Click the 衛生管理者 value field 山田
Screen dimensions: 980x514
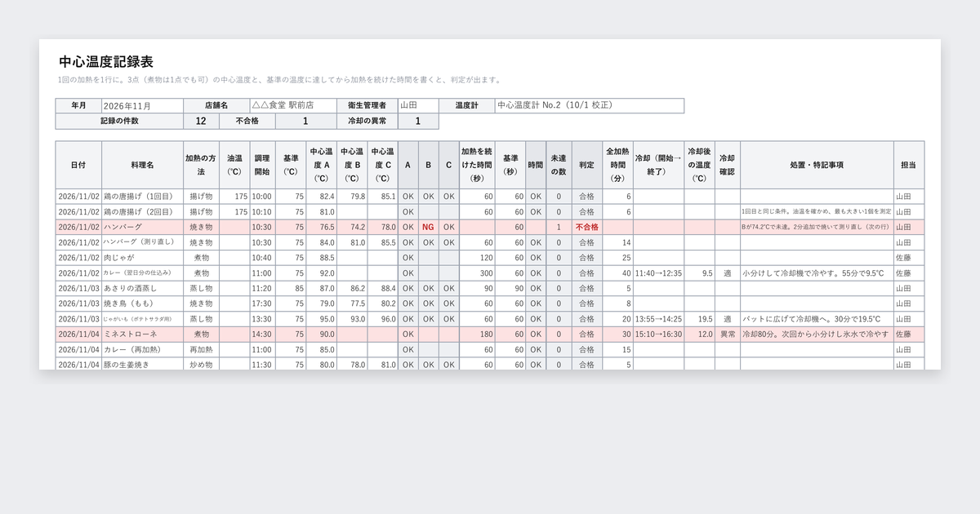[417, 105]
